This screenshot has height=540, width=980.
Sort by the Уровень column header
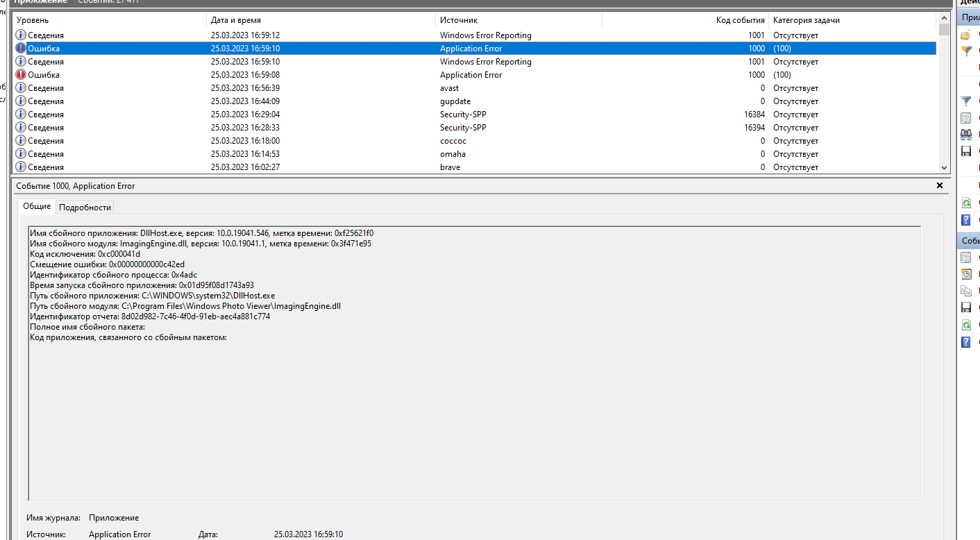(x=109, y=20)
